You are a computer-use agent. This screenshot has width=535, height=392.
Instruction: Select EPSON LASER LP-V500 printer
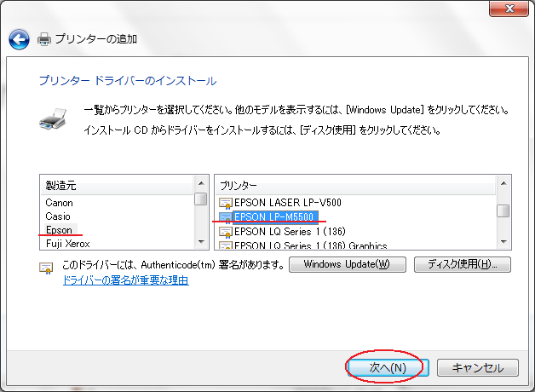point(288,203)
